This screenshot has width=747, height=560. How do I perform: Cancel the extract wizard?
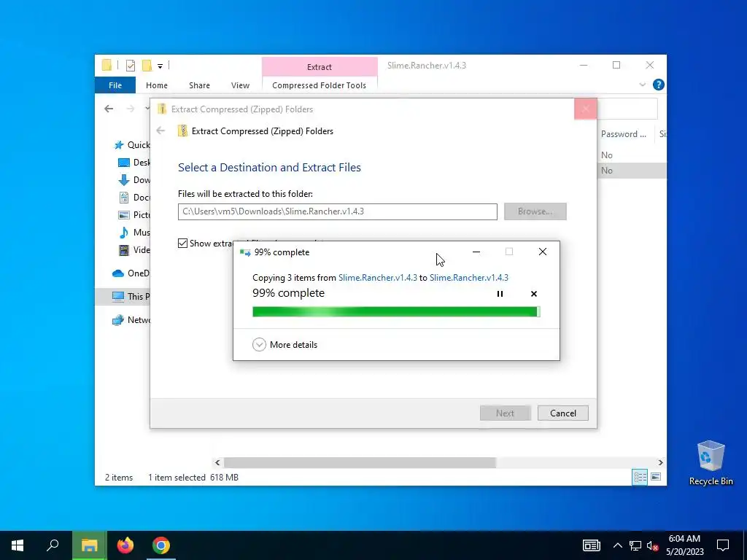click(562, 413)
